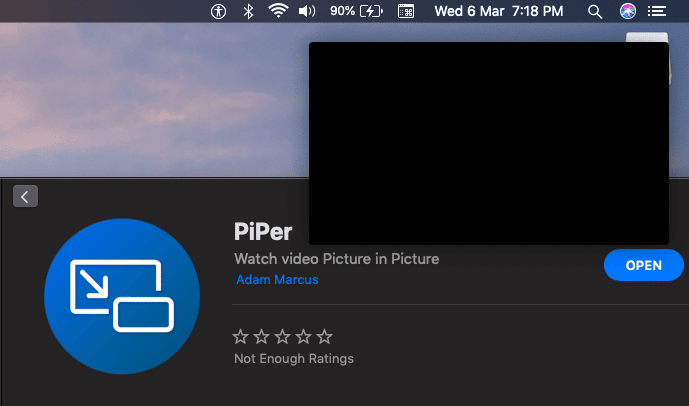Click the volume speaker icon
This screenshot has width=689, height=406.
pyautogui.click(x=307, y=11)
